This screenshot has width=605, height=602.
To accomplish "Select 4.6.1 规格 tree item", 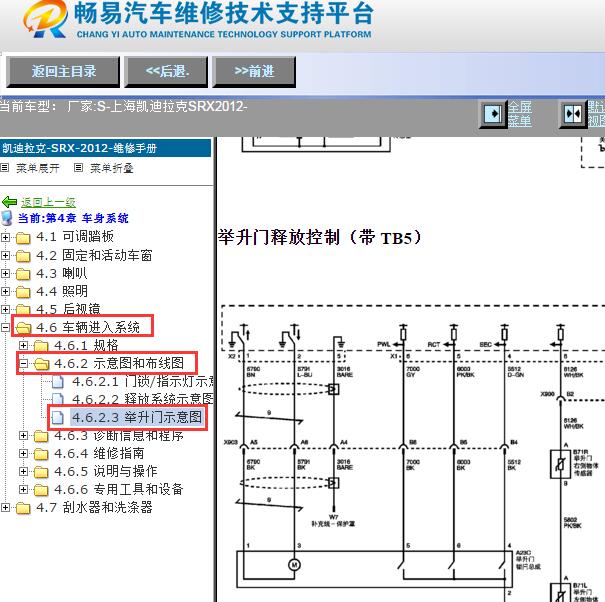I will point(86,345).
